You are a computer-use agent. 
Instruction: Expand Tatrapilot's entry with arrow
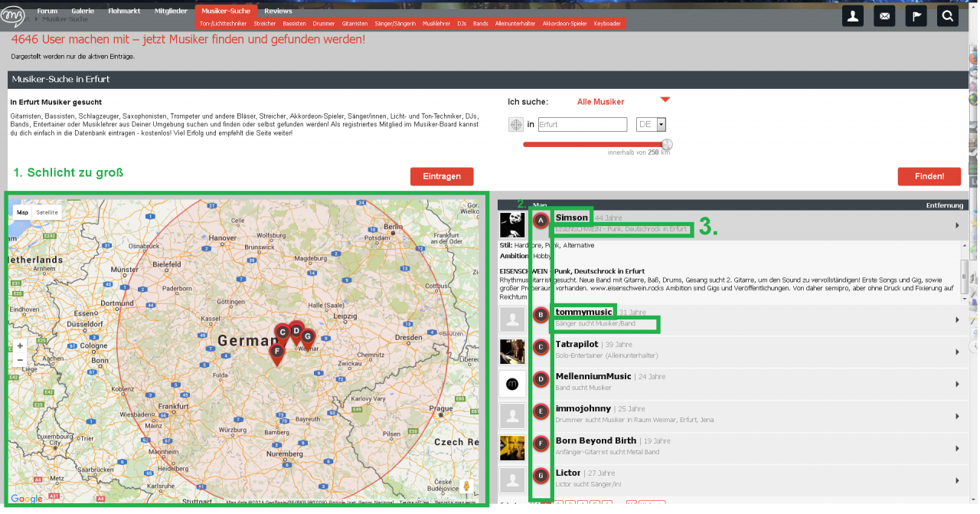[x=957, y=352]
